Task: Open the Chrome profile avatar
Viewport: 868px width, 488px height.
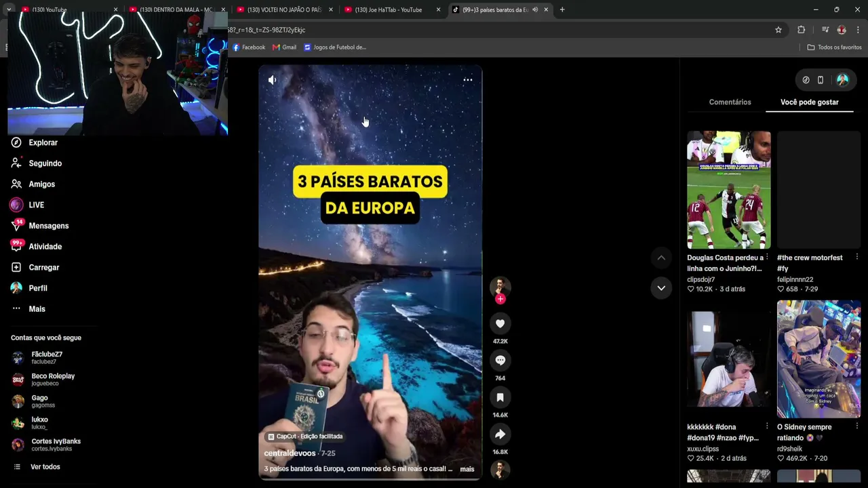Action: pos(842,30)
